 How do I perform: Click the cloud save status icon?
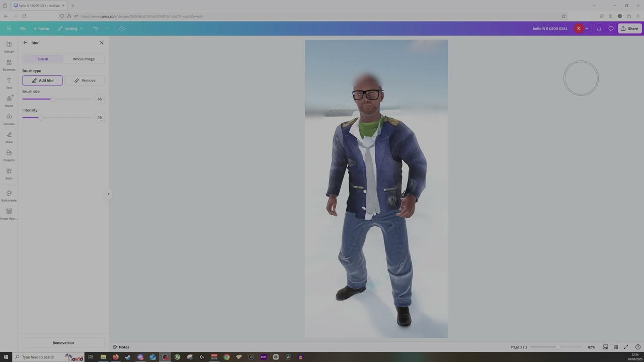point(122,29)
